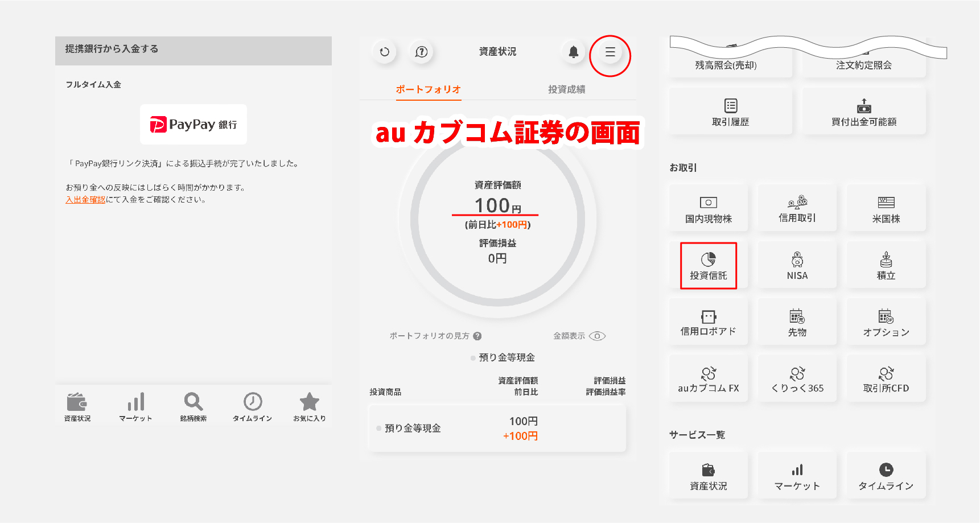The height and width of the screenshot is (523, 980).
Task: Click the 評価損益 0円 value
Action: tap(497, 258)
